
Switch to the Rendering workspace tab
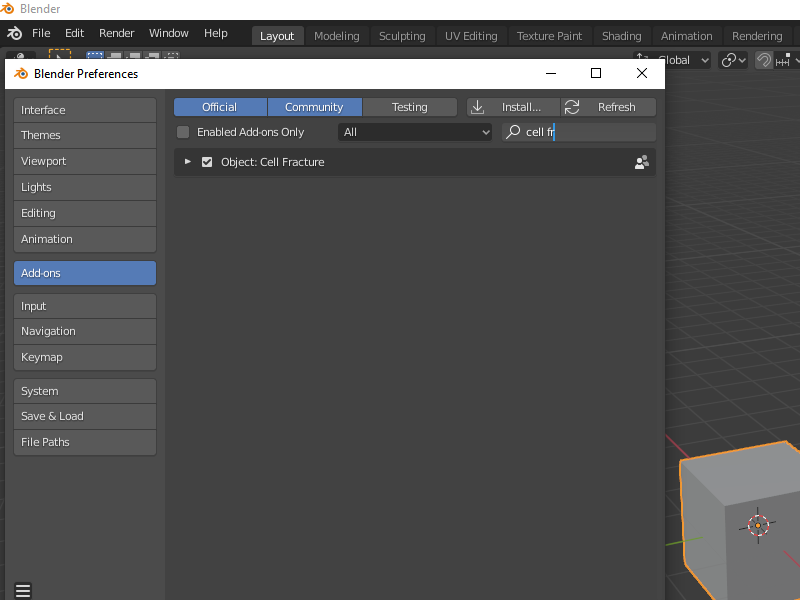[757, 36]
